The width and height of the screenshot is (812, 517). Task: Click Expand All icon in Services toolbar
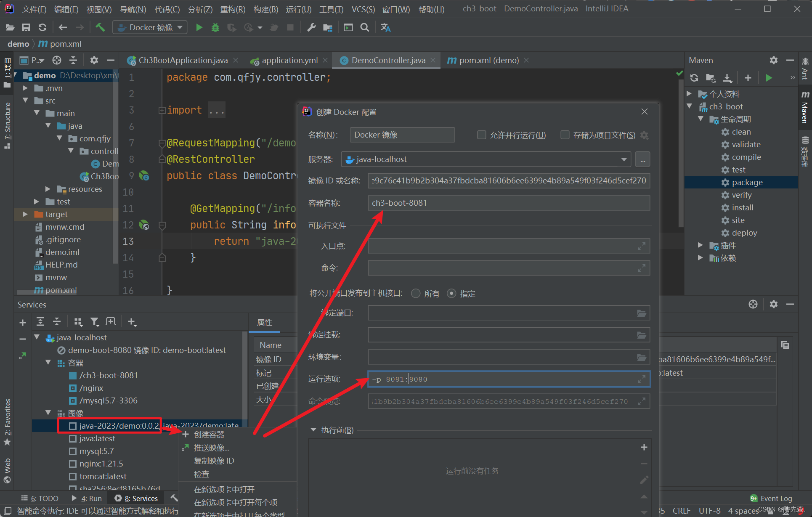point(40,322)
